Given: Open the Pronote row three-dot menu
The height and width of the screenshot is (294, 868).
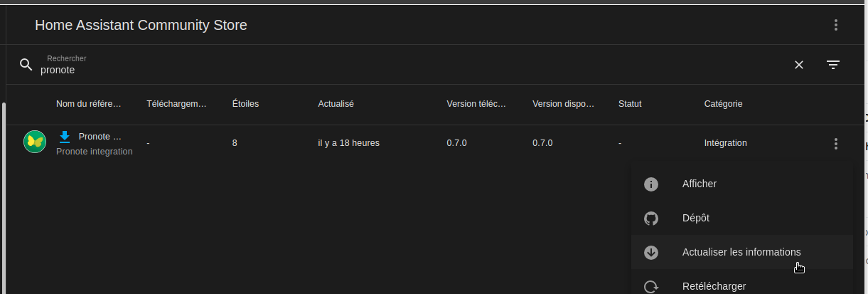Looking at the screenshot, I should tap(836, 144).
